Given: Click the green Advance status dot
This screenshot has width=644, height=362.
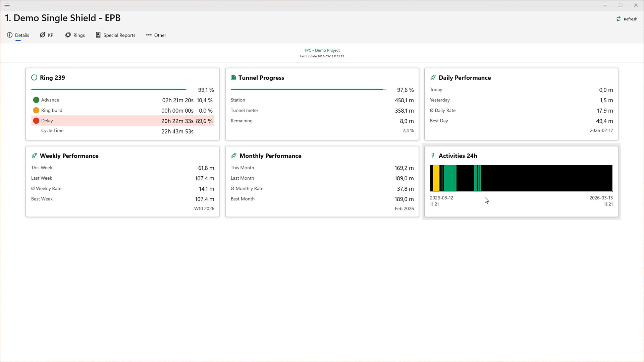Looking at the screenshot, I should (36, 100).
